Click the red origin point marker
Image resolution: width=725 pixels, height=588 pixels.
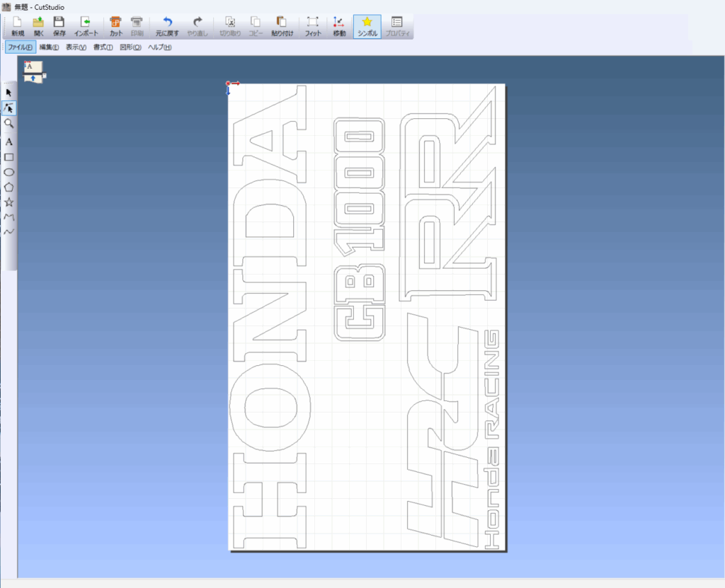[x=228, y=83]
